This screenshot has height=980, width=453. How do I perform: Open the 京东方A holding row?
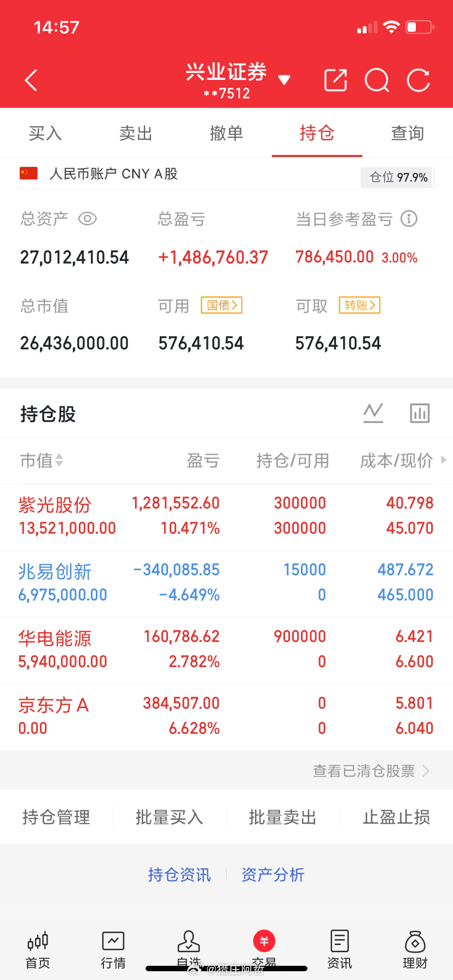226,717
